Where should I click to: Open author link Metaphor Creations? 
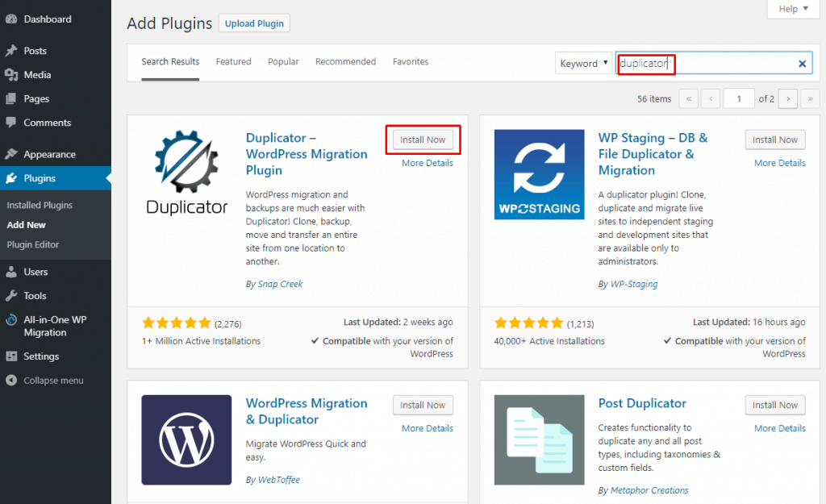pos(649,490)
